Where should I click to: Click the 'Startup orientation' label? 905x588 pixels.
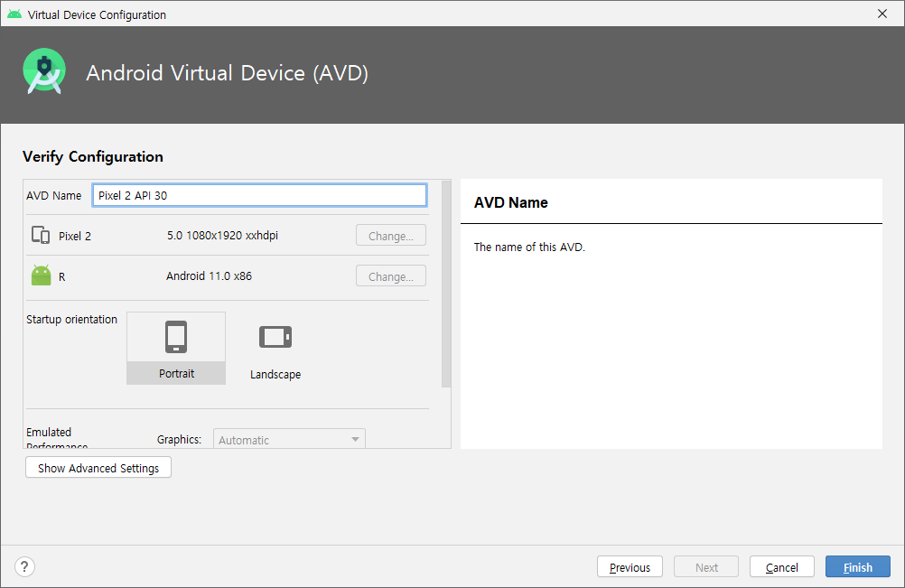tap(71, 319)
